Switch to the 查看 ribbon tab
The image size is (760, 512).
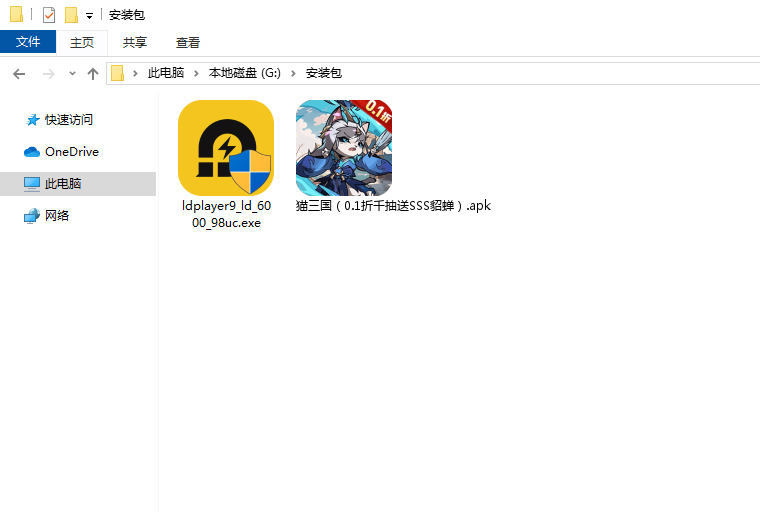click(188, 42)
